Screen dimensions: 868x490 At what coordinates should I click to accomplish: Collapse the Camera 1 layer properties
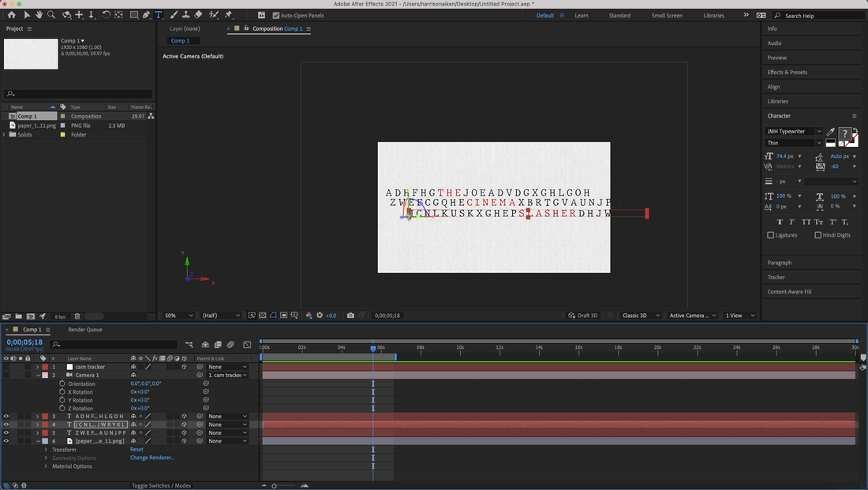coord(38,376)
